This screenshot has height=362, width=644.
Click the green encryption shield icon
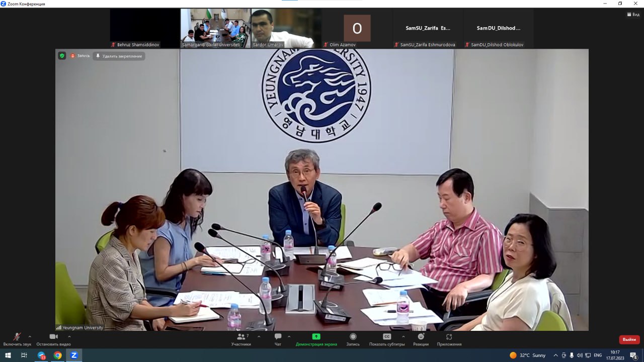click(62, 56)
